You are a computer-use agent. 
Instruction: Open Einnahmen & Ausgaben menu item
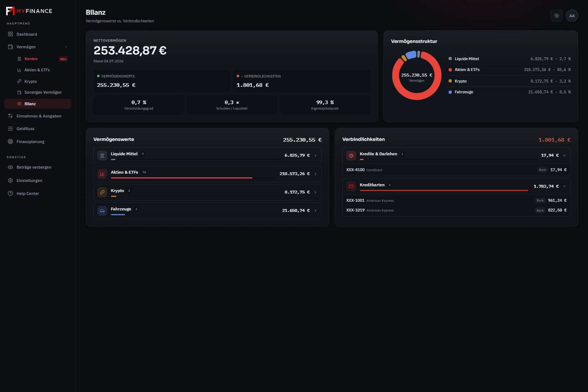coord(38,116)
